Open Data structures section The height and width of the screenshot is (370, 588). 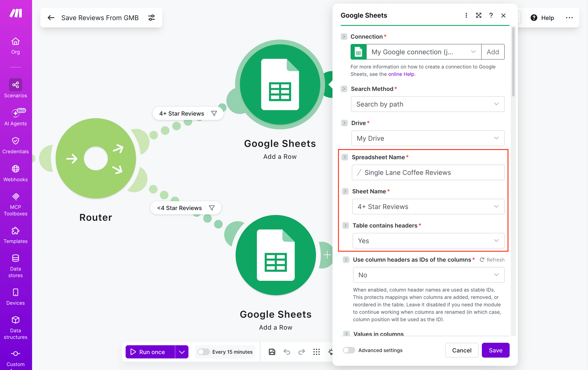16,328
